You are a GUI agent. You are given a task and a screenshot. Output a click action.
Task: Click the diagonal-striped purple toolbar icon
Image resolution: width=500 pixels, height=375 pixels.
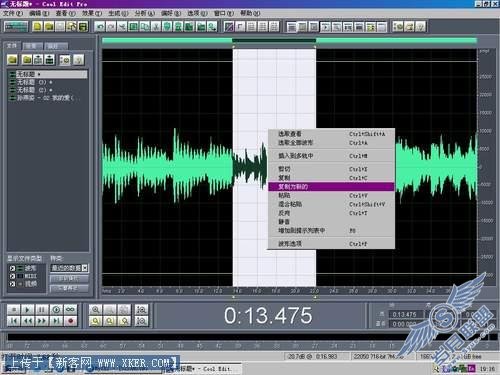[x=229, y=26]
